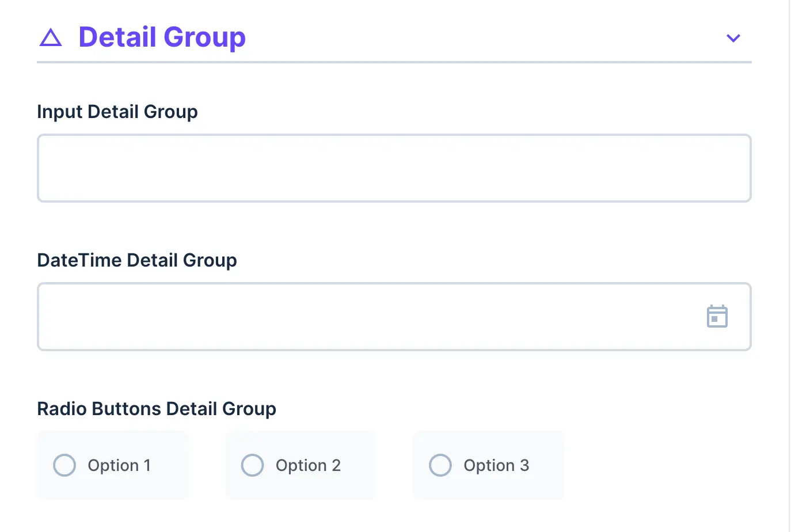
Task: Click the triangle icon beside Detail Group
Action: pyautogui.click(x=51, y=37)
